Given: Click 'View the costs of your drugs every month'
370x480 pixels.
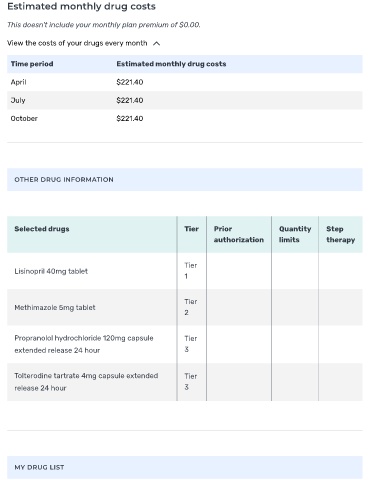Looking at the screenshot, I should [77, 43].
